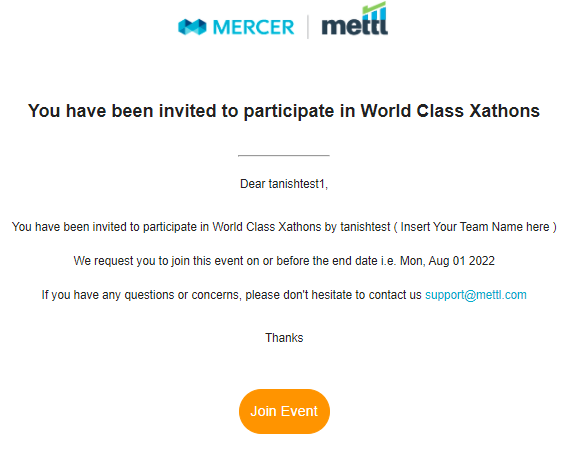Click the 'We request you to join' sentence
This screenshot has height=453, width=574.
click(x=284, y=261)
